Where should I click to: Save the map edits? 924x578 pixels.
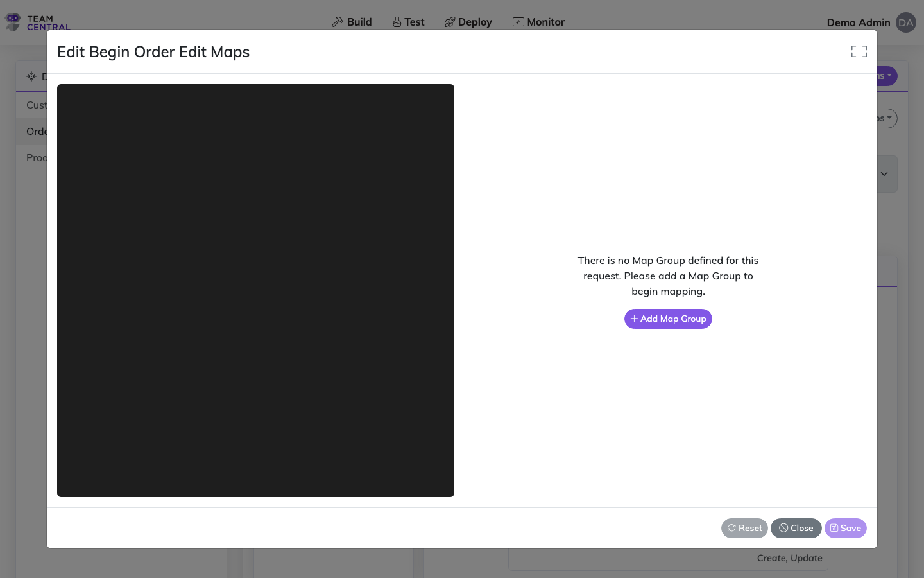pyautogui.click(x=845, y=528)
